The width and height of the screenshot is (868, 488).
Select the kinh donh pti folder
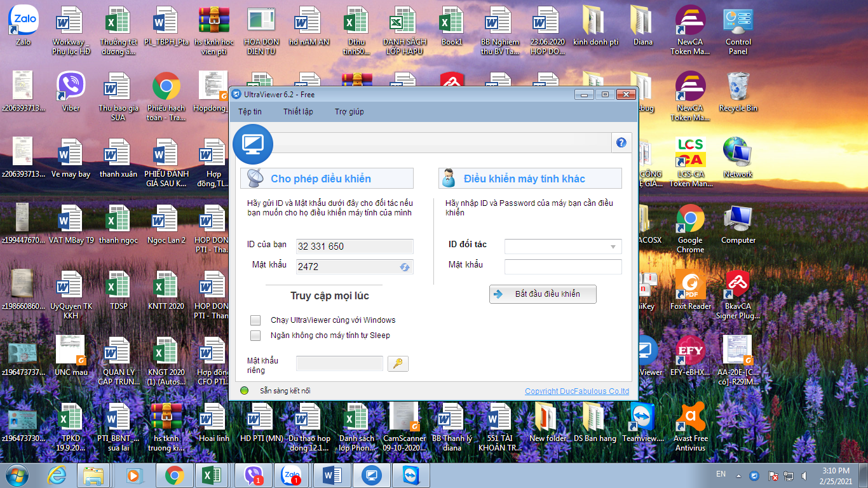(595, 27)
